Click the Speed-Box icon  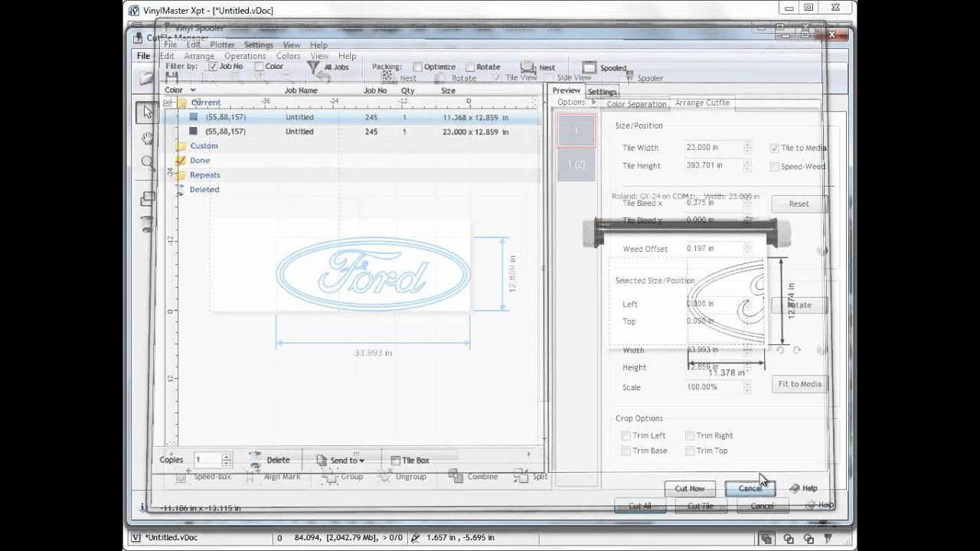[x=181, y=476]
